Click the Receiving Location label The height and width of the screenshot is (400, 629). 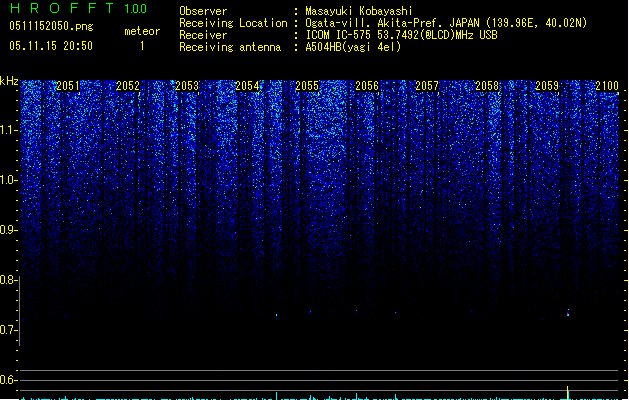pos(233,23)
